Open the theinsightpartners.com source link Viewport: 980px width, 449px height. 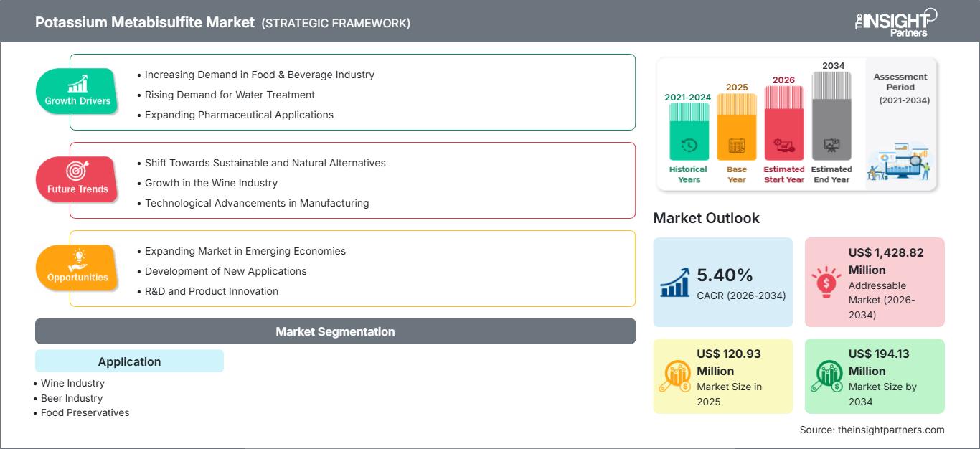891,430
